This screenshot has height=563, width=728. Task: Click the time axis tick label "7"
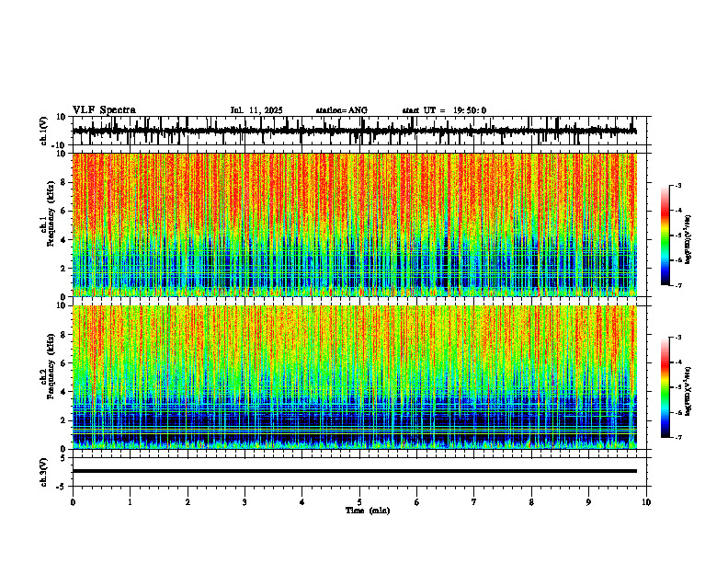pyautogui.click(x=474, y=502)
